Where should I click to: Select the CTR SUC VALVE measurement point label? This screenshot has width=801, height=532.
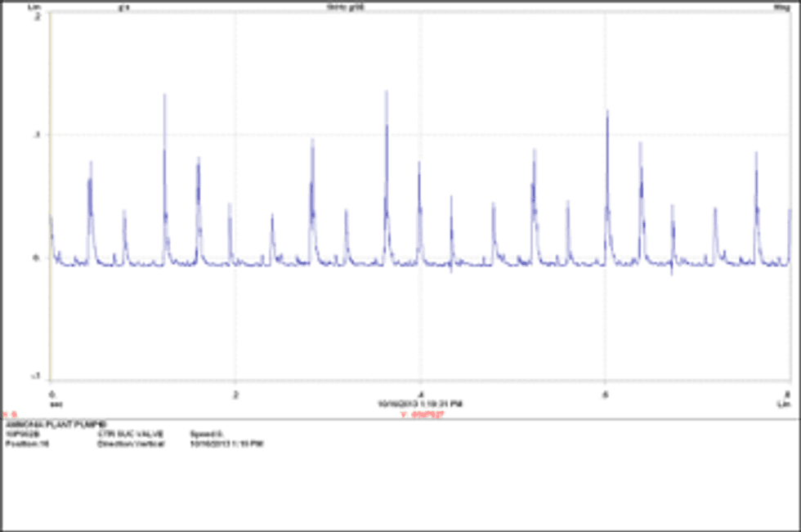[131, 432]
